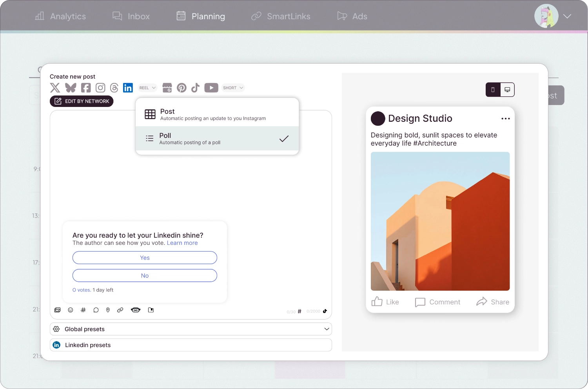Click the EDIT BY NETWORK button

coord(82,101)
